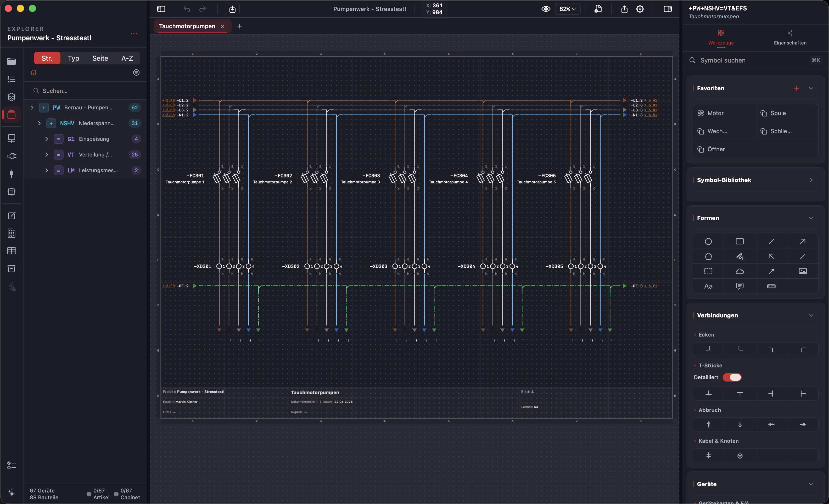Expand the G1 Einspeisung tree node
Image resolution: width=829 pixels, height=504 pixels.
[x=46, y=139]
